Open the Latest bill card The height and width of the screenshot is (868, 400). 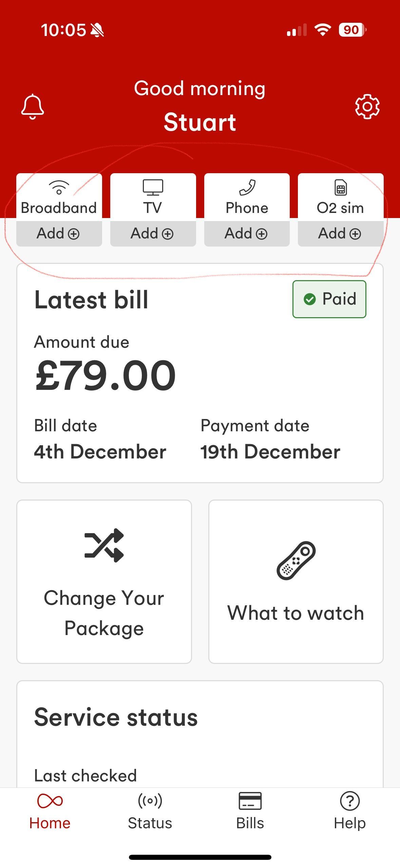coord(200,373)
